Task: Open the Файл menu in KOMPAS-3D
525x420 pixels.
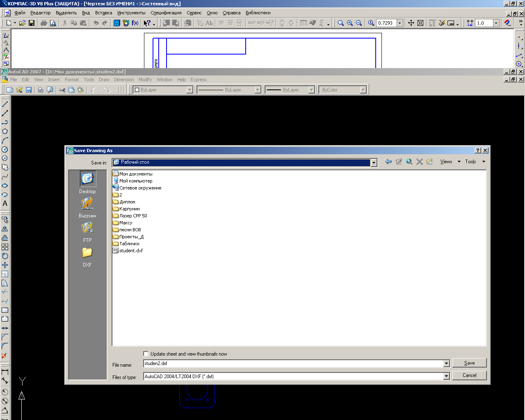Action: coord(20,13)
